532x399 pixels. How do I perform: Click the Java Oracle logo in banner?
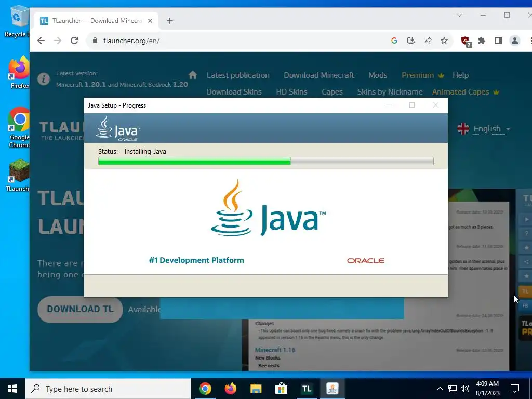[118, 129]
